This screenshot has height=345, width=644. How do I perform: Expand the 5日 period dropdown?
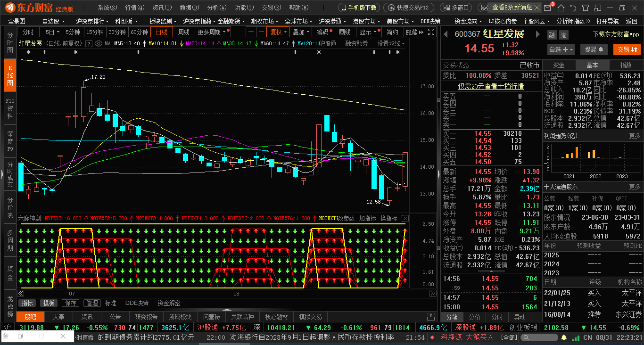click(52, 32)
